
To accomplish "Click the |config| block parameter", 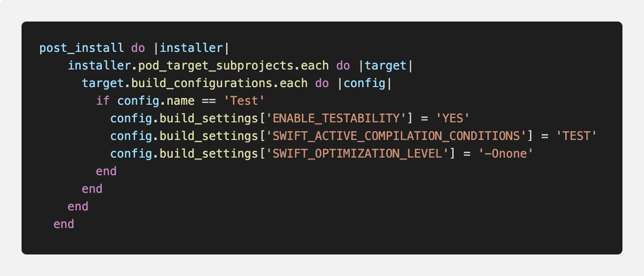I will point(364,83).
